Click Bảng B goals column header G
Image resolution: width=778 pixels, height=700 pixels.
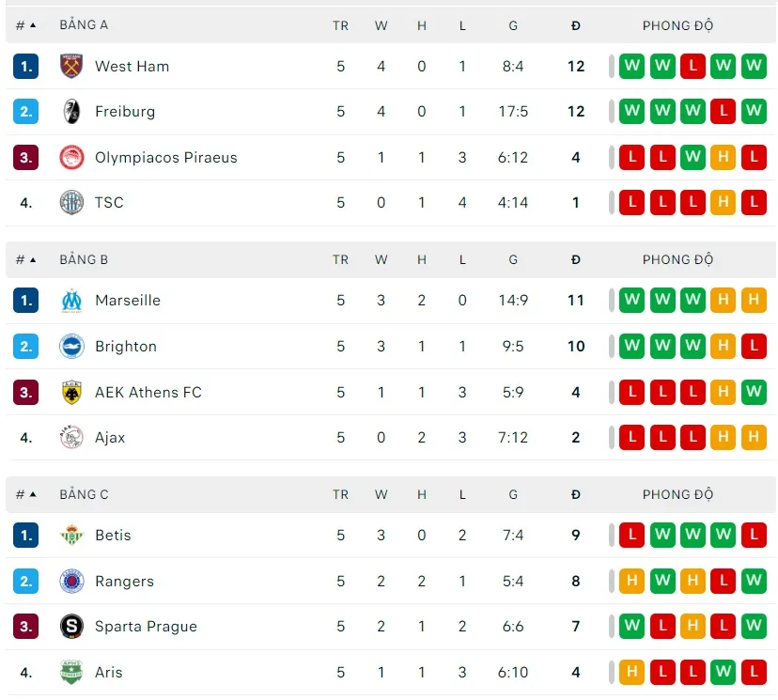(x=513, y=260)
